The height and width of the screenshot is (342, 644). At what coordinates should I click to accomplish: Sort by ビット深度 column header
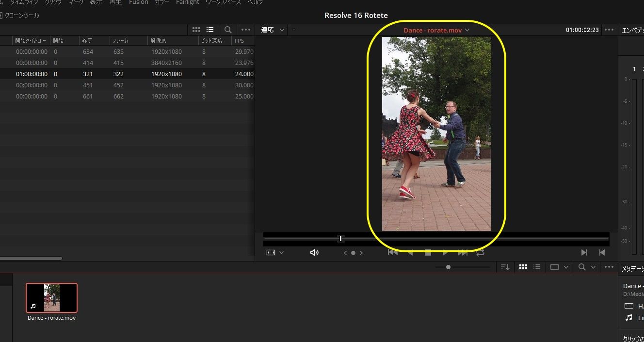(x=215, y=41)
